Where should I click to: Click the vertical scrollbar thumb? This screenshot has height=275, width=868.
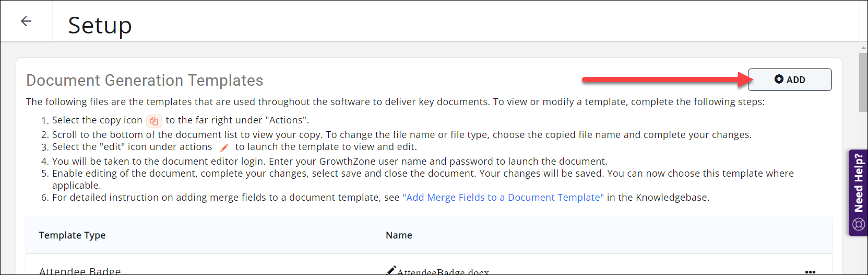863,82
